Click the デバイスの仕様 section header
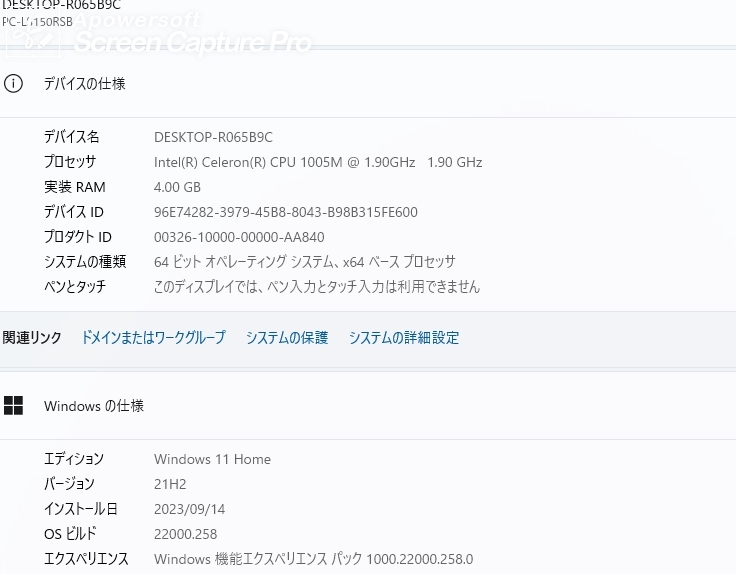This screenshot has width=736, height=574. click(84, 84)
